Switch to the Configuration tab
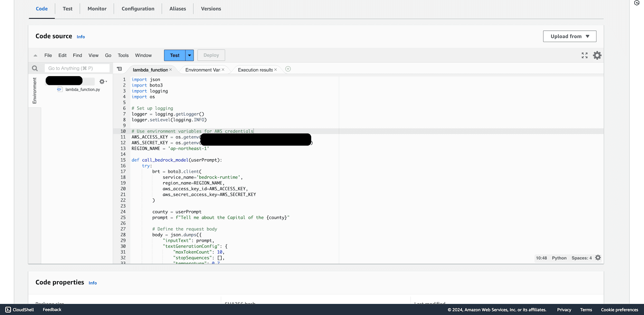The width and height of the screenshot is (644, 315). click(138, 9)
